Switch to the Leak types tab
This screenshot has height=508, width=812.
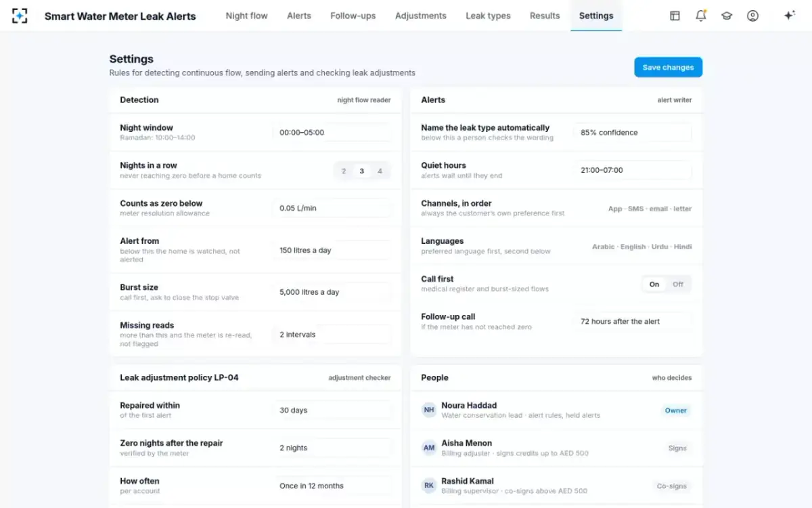(x=489, y=16)
